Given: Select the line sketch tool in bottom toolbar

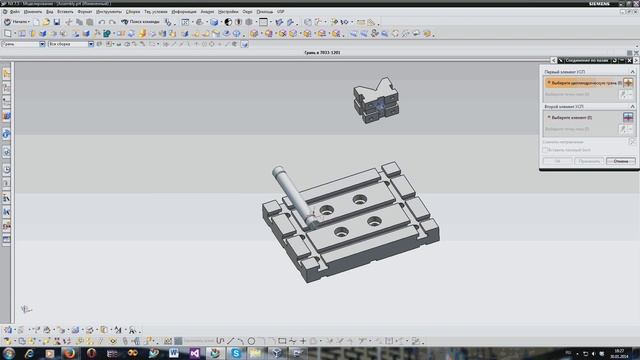Looking at the screenshot, I should (231, 341).
